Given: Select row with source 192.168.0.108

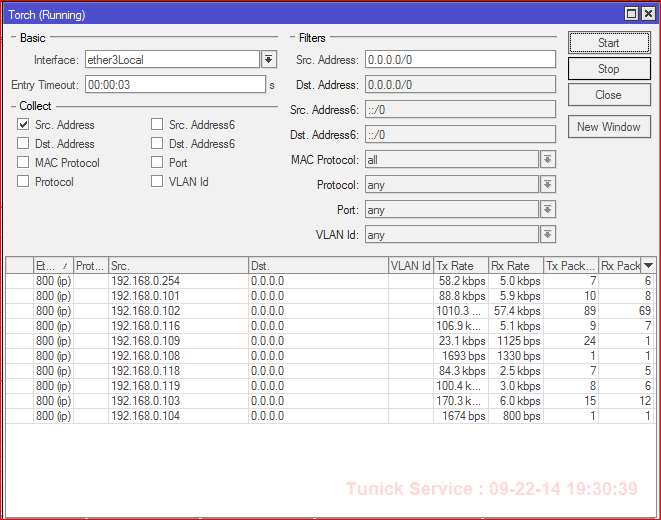Looking at the screenshot, I should click(330, 356).
